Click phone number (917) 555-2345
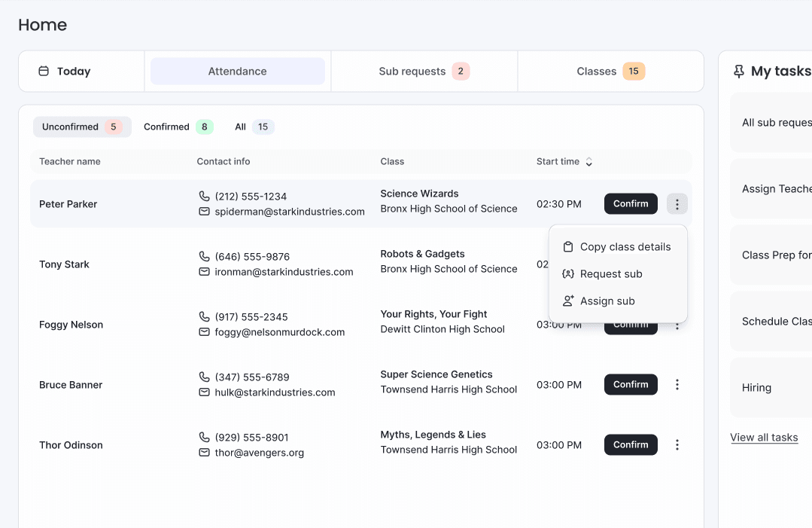Image resolution: width=812 pixels, height=528 pixels. click(251, 316)
